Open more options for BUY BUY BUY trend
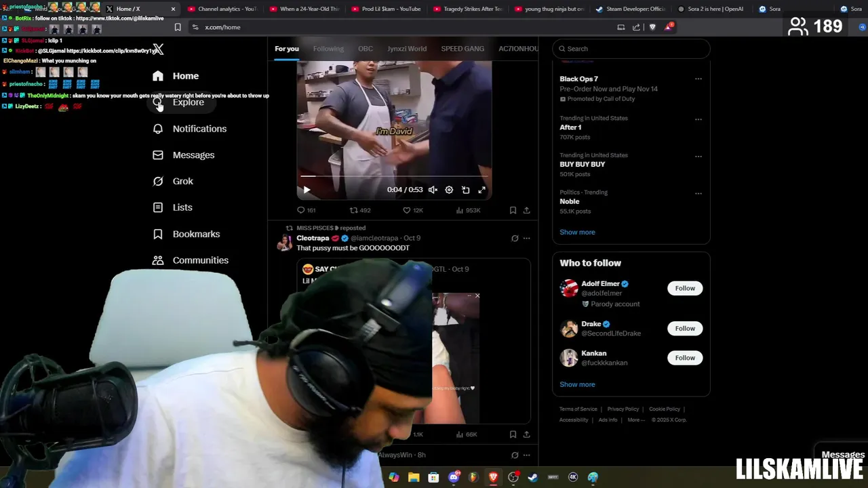 tap(698, 156)
